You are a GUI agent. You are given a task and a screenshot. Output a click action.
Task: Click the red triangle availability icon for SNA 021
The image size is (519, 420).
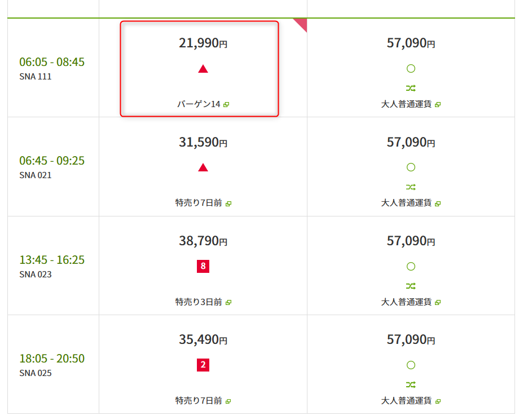click(x=203, y=167)
